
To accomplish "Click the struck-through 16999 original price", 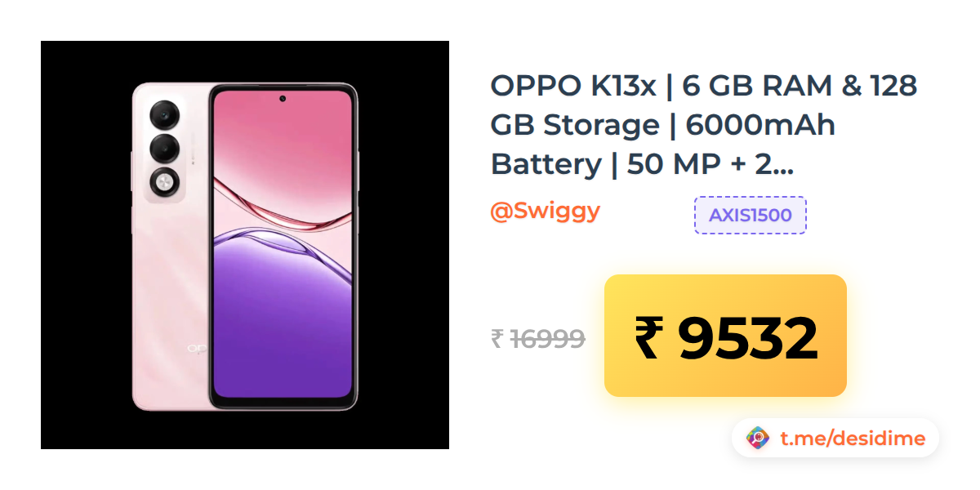I will [x=547, y=338].
